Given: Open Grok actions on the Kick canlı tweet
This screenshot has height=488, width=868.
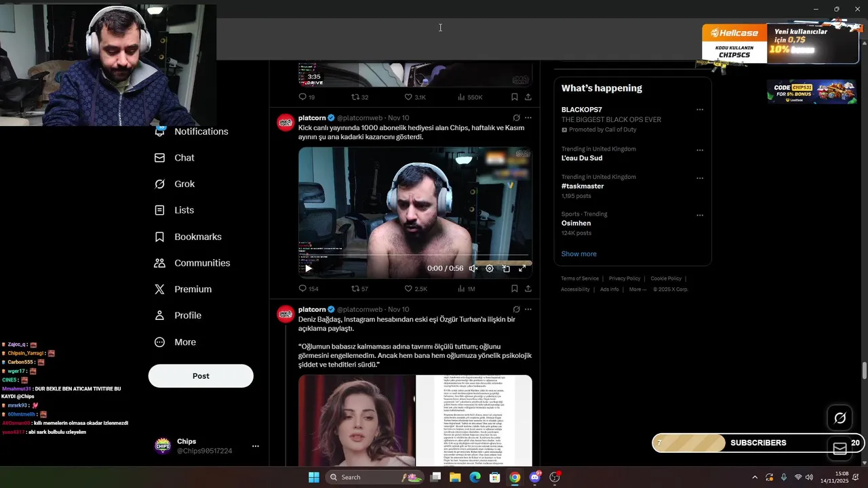Looking at the screenshot, I should [x=517, y=118].
